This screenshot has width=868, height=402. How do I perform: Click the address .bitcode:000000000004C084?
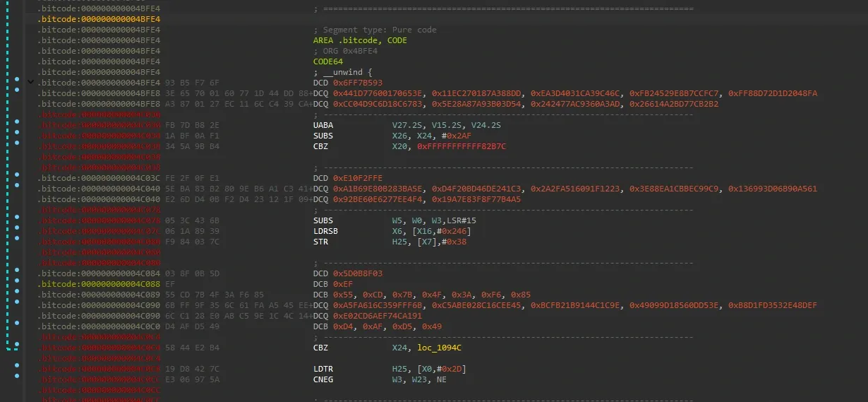click(x=99, y=273)
